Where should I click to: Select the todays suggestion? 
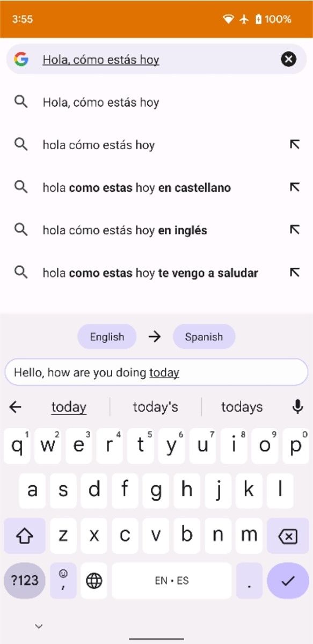point(242,407)
